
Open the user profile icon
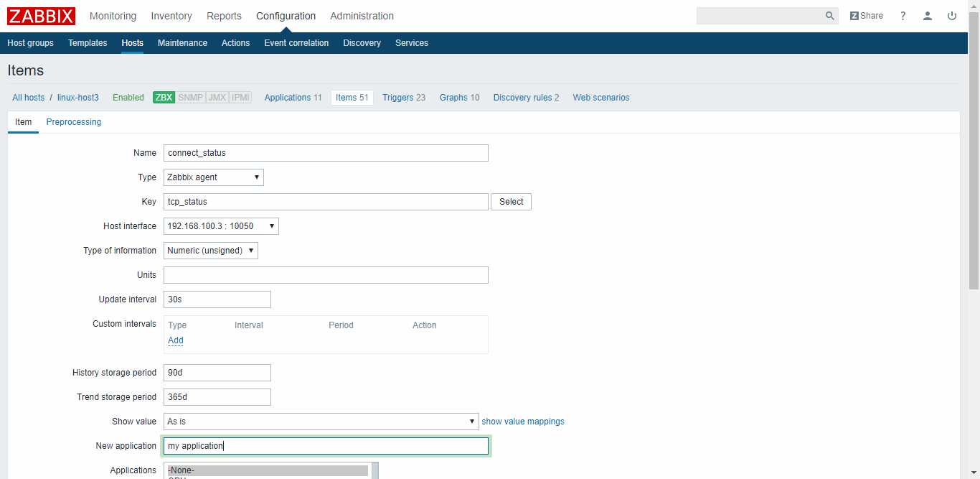tap(928, 16)
